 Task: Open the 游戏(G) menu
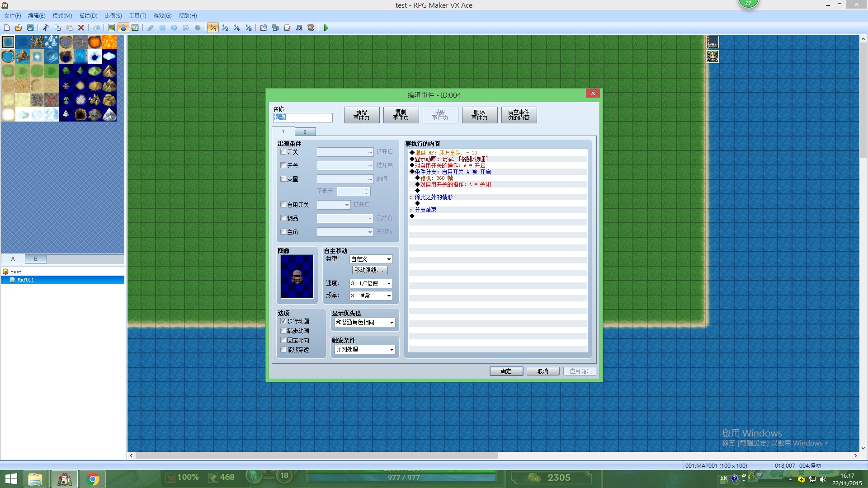[162, 16]
